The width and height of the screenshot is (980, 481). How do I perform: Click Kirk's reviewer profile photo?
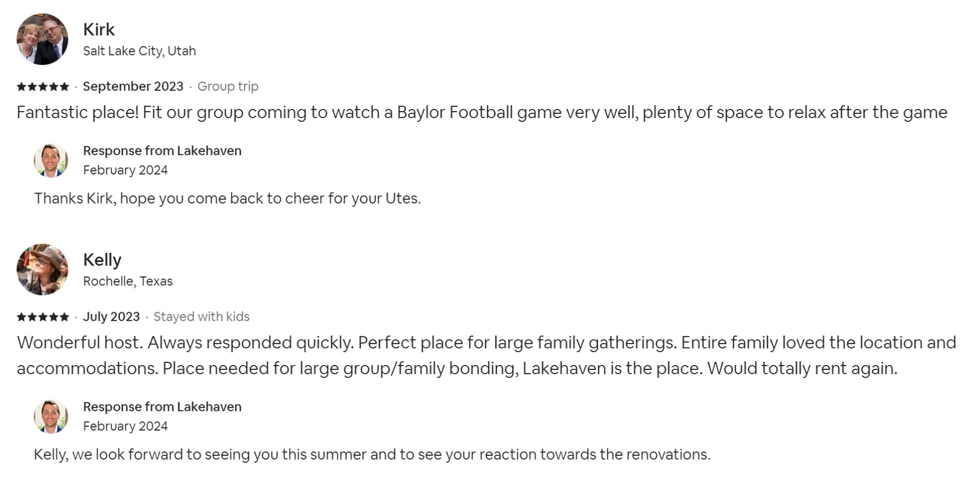point(42,39)
